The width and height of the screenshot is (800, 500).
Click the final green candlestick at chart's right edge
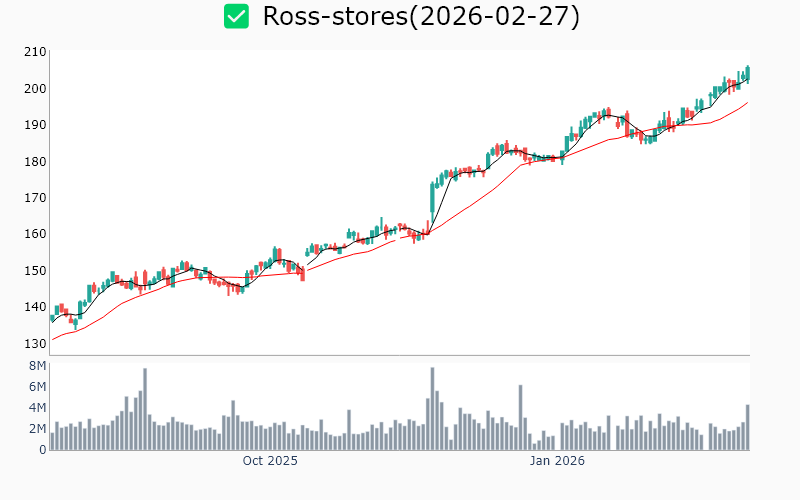(747, 72)
